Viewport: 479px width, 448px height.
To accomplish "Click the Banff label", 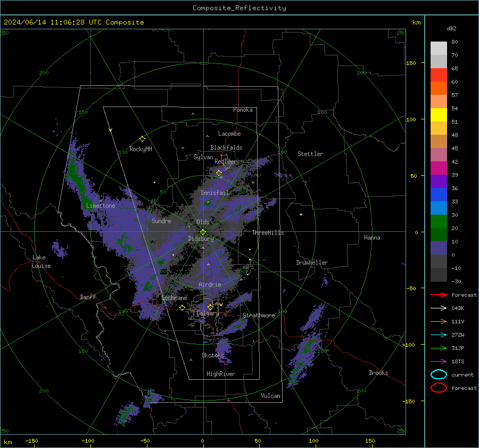I will pyautogui.click(x=88, y=297).
